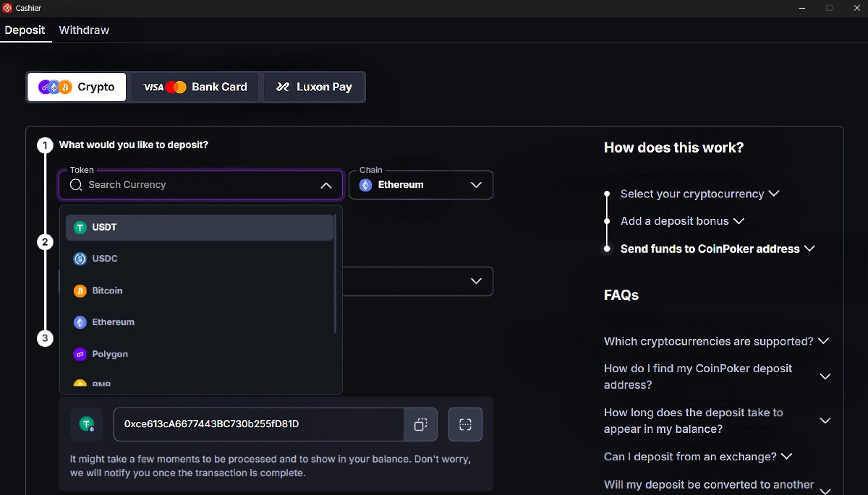This screenshot has height=495, width=868.
Task: Expand 'Select your cryptocurrency' step
Action: coord(699,194)
